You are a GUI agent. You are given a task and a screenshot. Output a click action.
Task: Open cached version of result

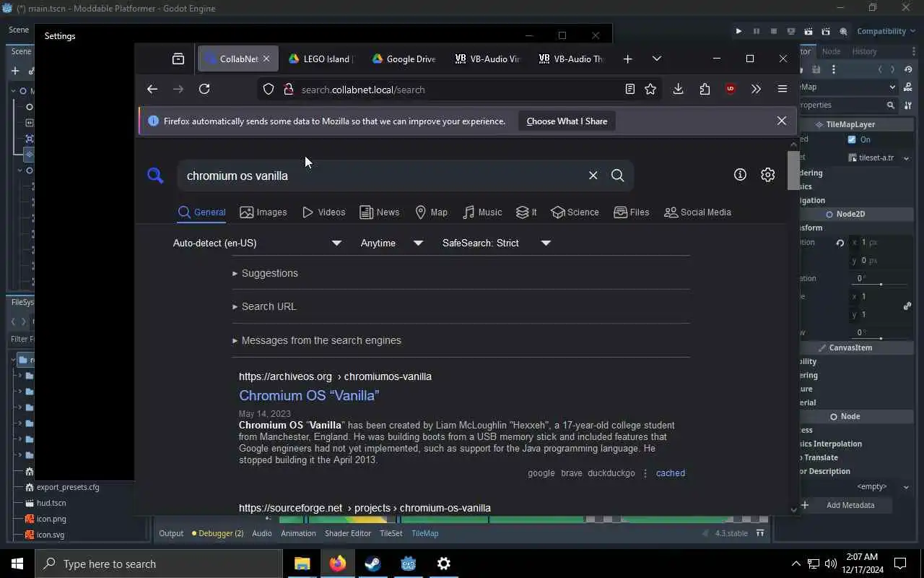point(671,473)
